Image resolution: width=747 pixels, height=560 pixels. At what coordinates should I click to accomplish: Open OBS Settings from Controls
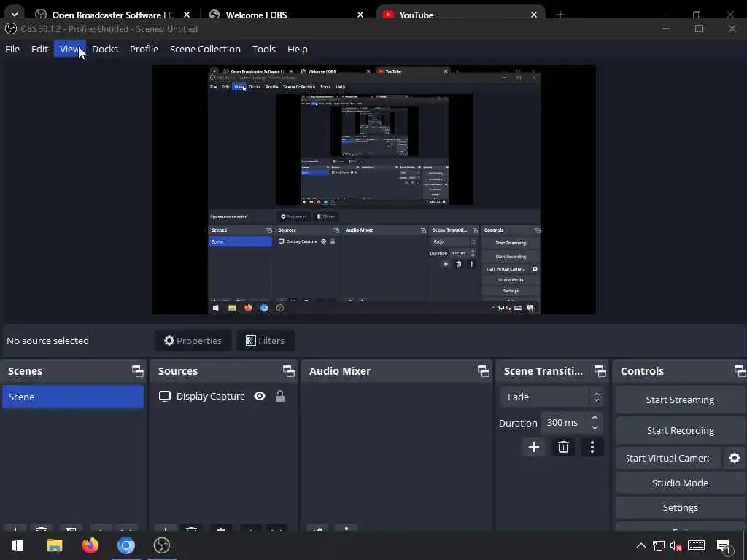coord(680,507)
